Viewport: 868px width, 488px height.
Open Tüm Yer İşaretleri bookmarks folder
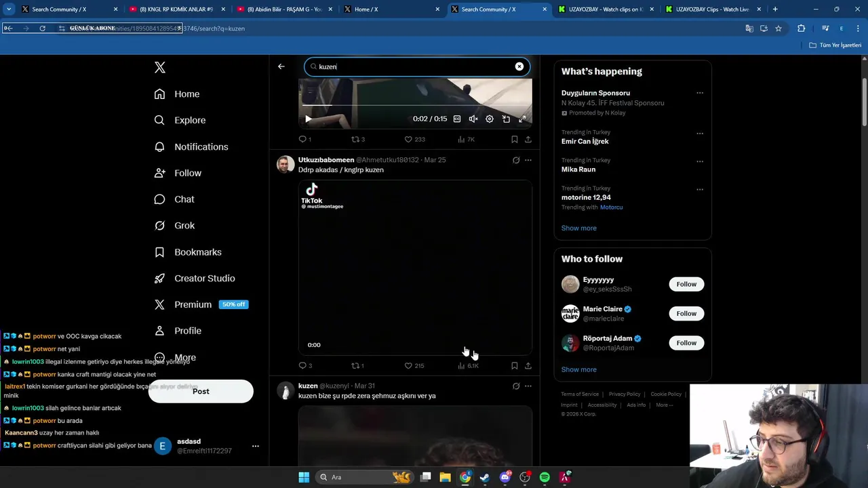click(835, 45)
